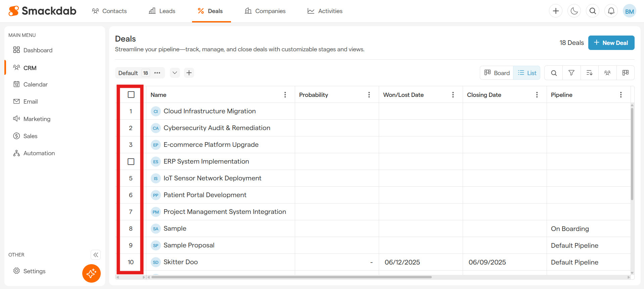644x289 pixels.
Task: Open the filter icon in deals toolbar
Action: coord(571,73)
